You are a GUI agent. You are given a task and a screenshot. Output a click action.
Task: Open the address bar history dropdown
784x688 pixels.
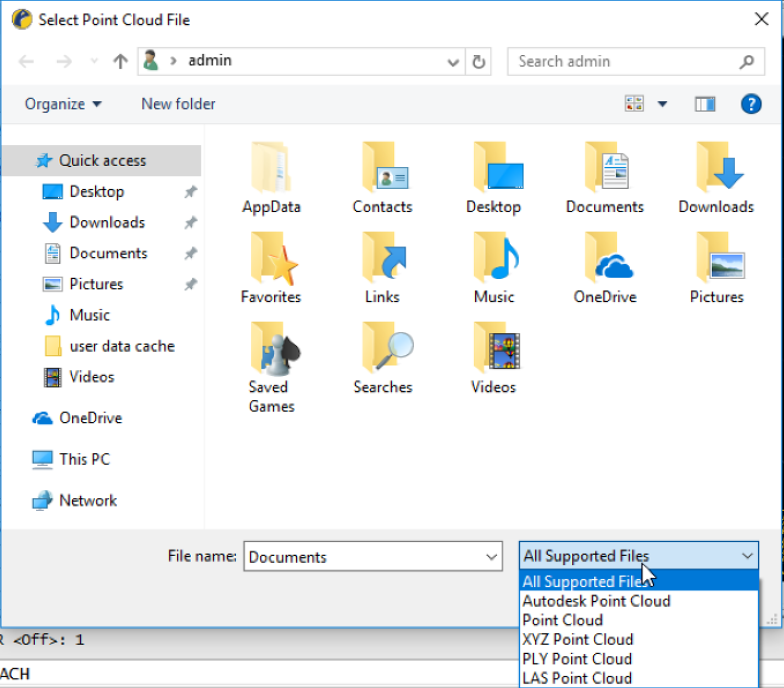click(453, 62)
